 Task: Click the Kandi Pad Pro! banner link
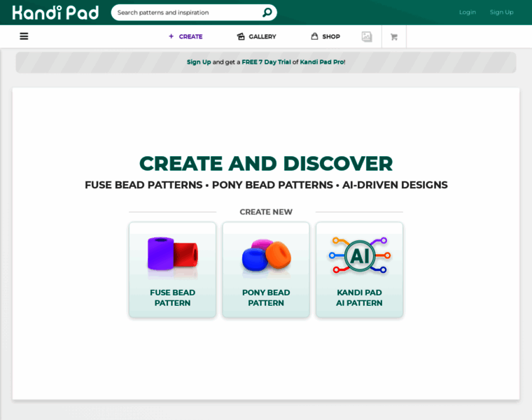[323, 62]
